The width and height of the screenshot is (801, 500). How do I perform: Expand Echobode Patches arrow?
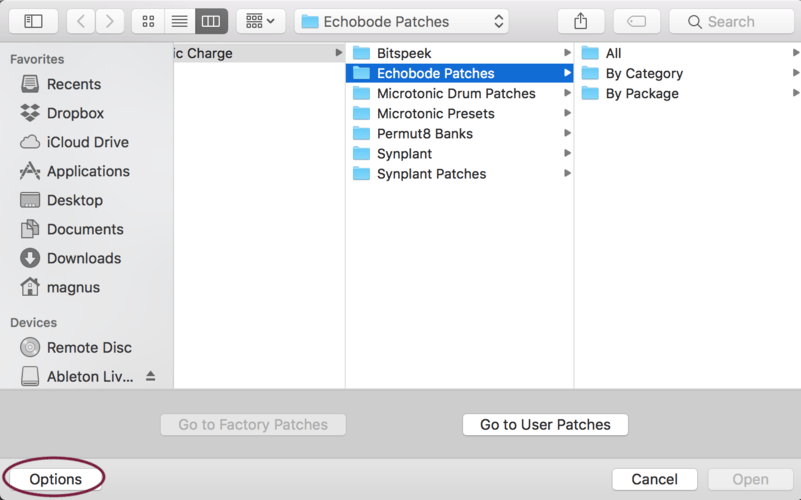567,73
